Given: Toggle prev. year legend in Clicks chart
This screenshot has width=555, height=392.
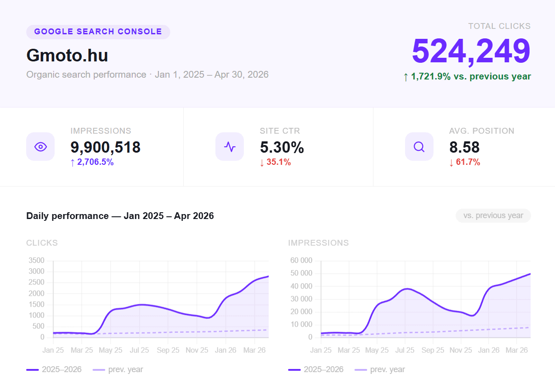Looking at the screenshot, I should click(x=118, y=369).
